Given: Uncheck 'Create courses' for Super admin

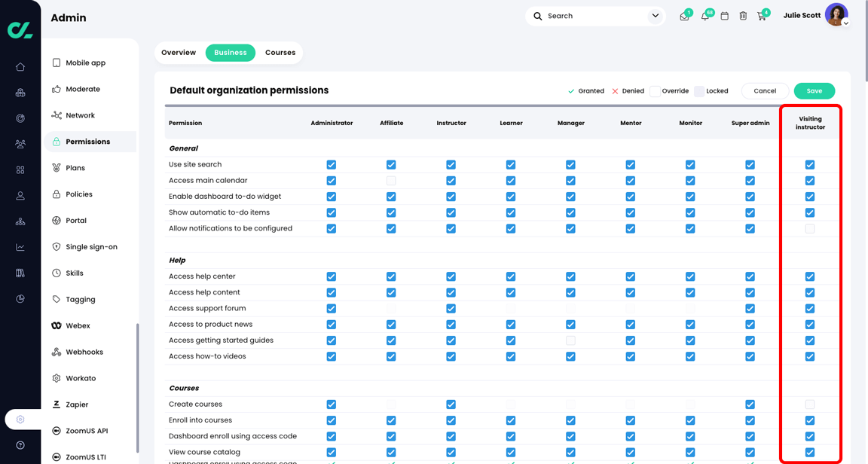Looking at the screenshot, I should (x=750, y=404).
